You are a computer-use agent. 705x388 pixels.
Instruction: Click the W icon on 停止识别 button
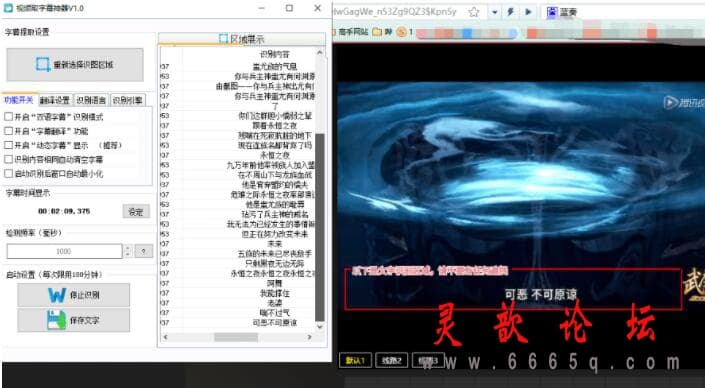[57, 295]
